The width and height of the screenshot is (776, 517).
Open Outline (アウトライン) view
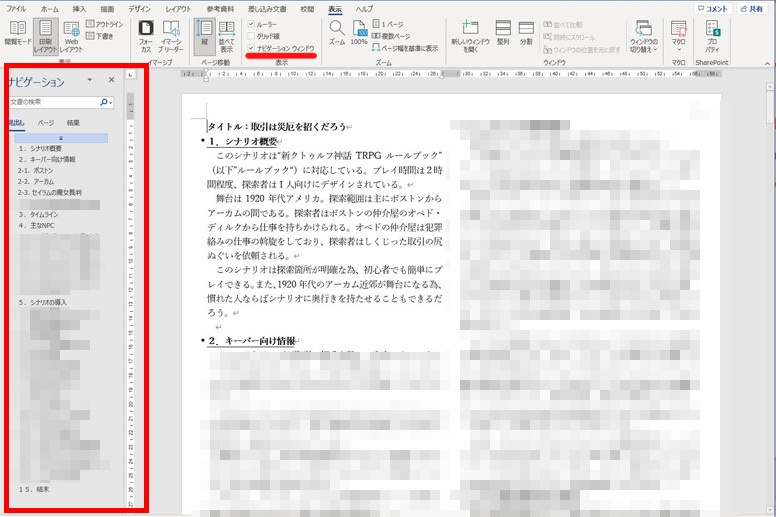(104, 24)
